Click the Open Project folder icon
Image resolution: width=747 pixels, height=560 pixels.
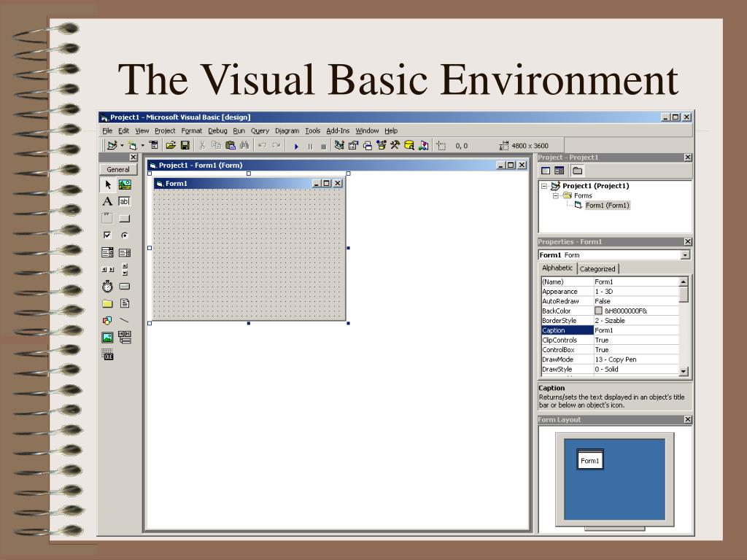(171, 146)
